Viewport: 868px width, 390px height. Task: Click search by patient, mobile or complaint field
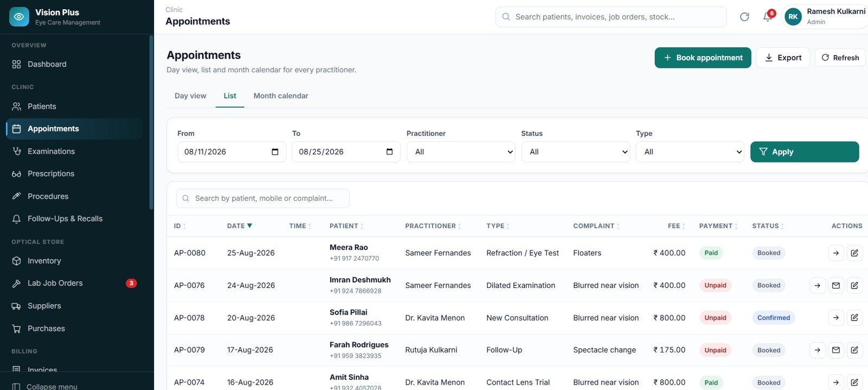[x=263, y=198]
